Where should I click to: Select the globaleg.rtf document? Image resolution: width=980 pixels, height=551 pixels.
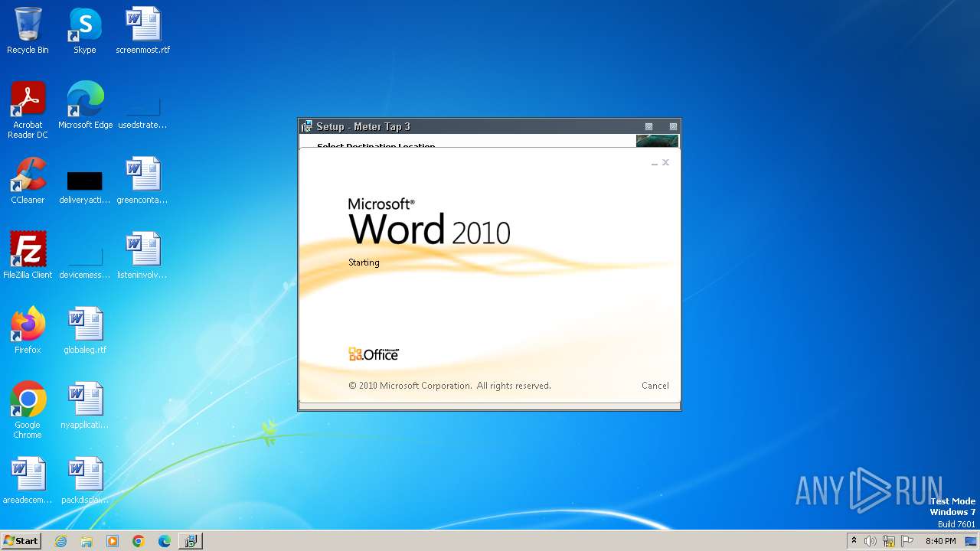(x=85, y=331)
